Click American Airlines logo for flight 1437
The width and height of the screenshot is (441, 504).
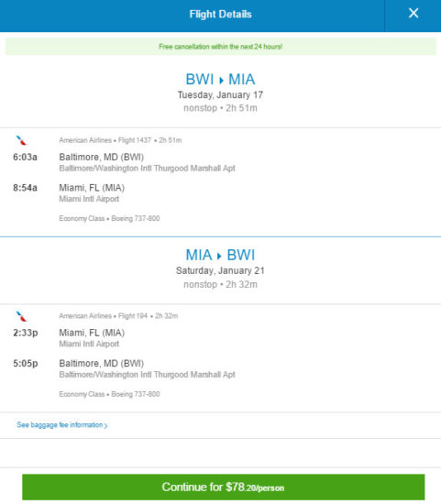21,140
